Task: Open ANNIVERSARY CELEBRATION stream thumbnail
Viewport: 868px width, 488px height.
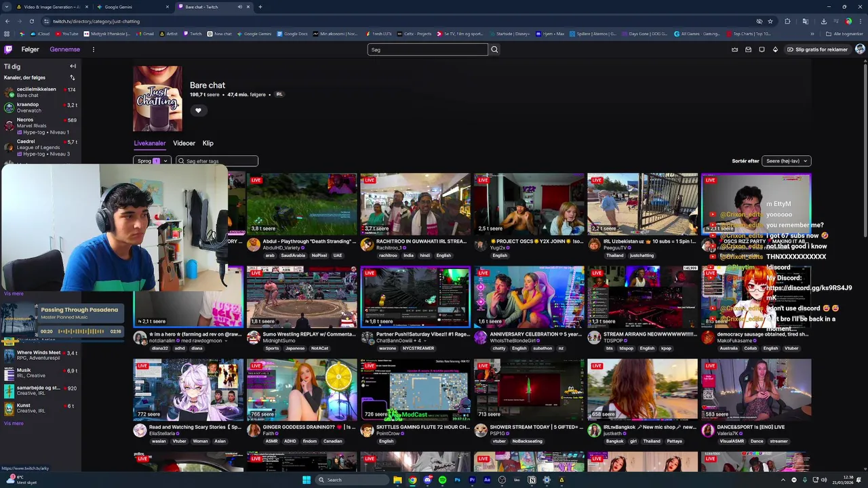Action: (529, 297)
